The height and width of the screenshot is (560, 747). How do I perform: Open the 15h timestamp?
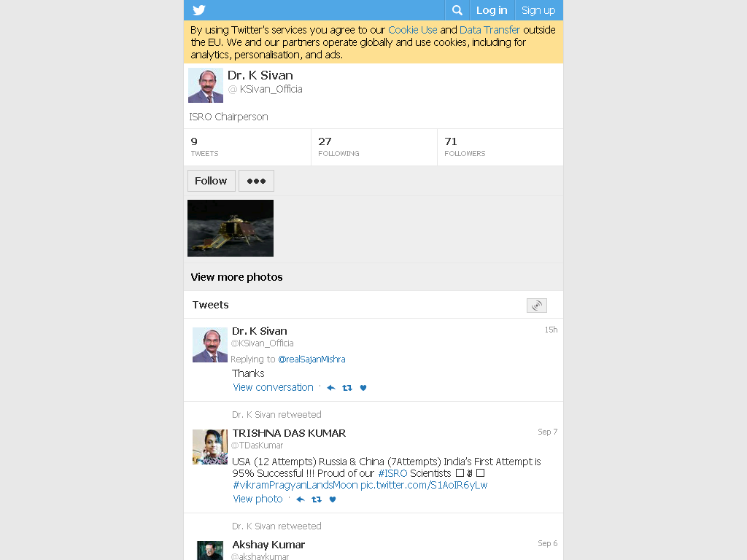pyautogui.click(x=551, y=330)
